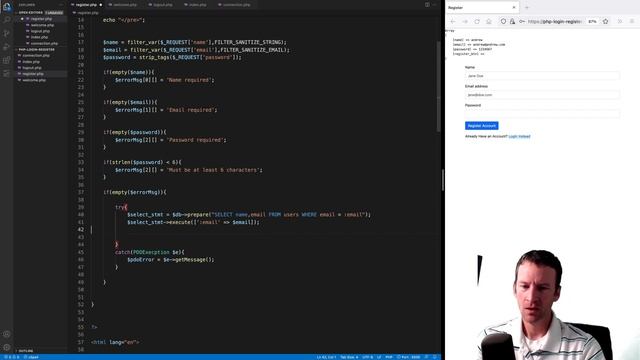Open the Manage gear icon in VS Code
The image size is (640, 360).
(x=7, y=347)
